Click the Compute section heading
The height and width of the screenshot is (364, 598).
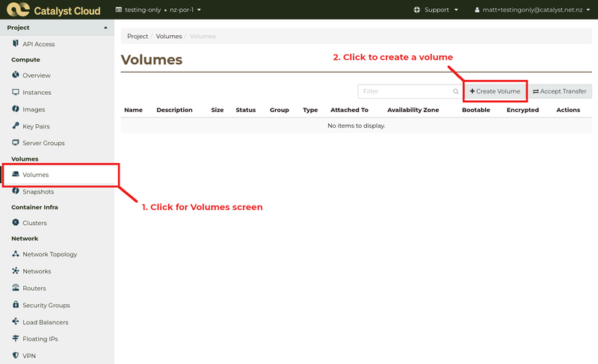[x=25, y=60]
